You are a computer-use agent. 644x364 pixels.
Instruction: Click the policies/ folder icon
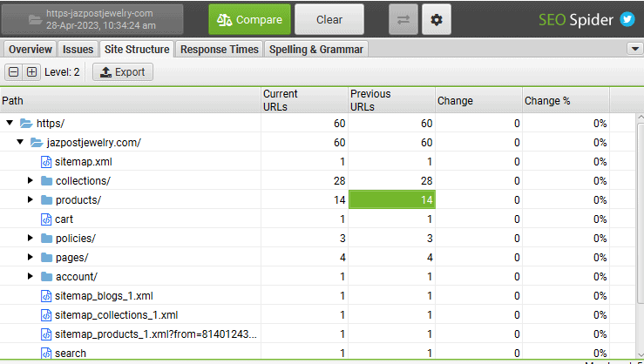(x=47, y=238)
